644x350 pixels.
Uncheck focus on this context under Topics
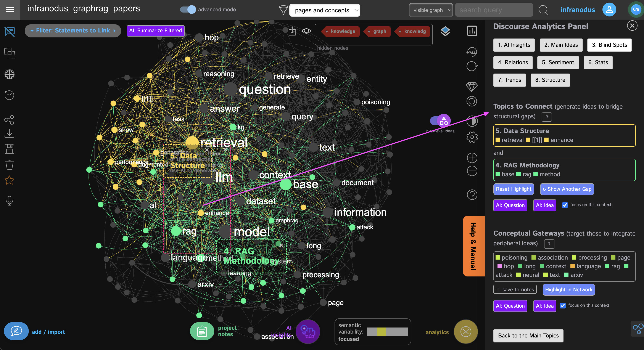click(565, 205)
